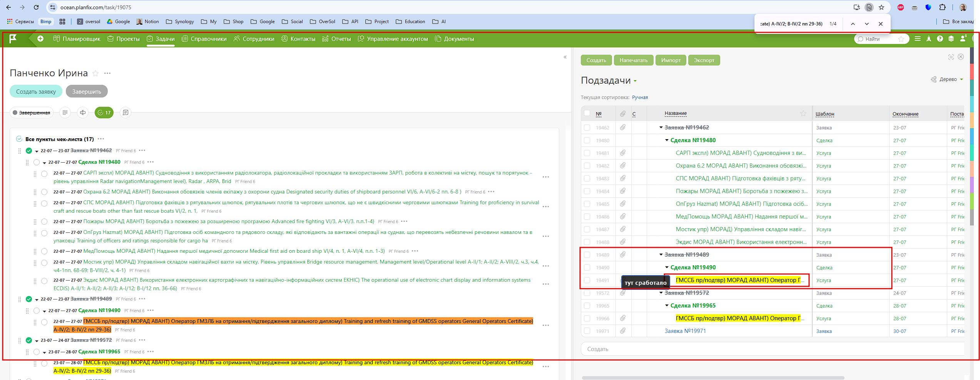Open the hamburger menu in green header
The image size is (980, 380).
918,39
